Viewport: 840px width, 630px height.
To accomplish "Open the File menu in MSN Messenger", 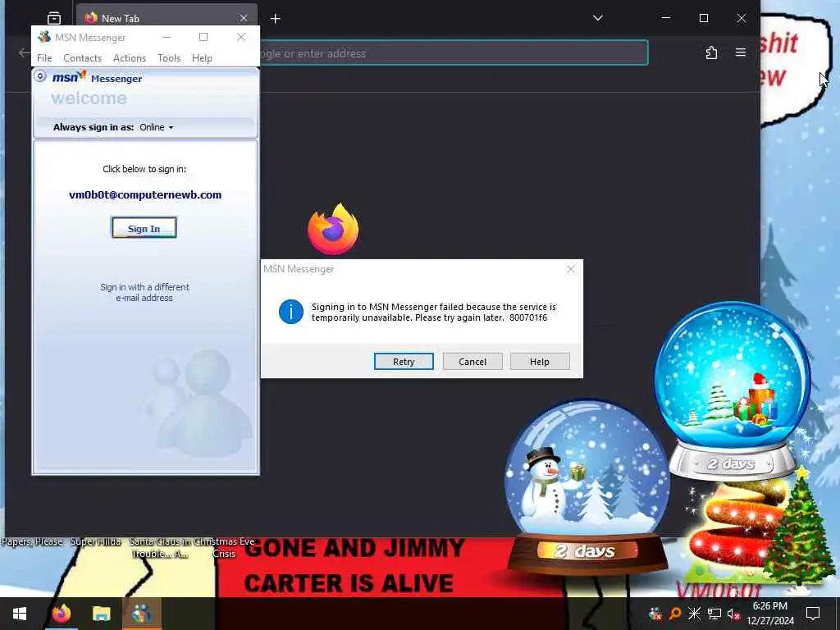I will tap(44, 58).
